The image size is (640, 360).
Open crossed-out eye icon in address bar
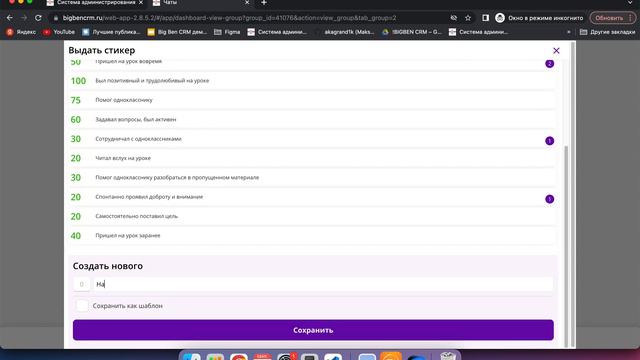click(453, 18)
